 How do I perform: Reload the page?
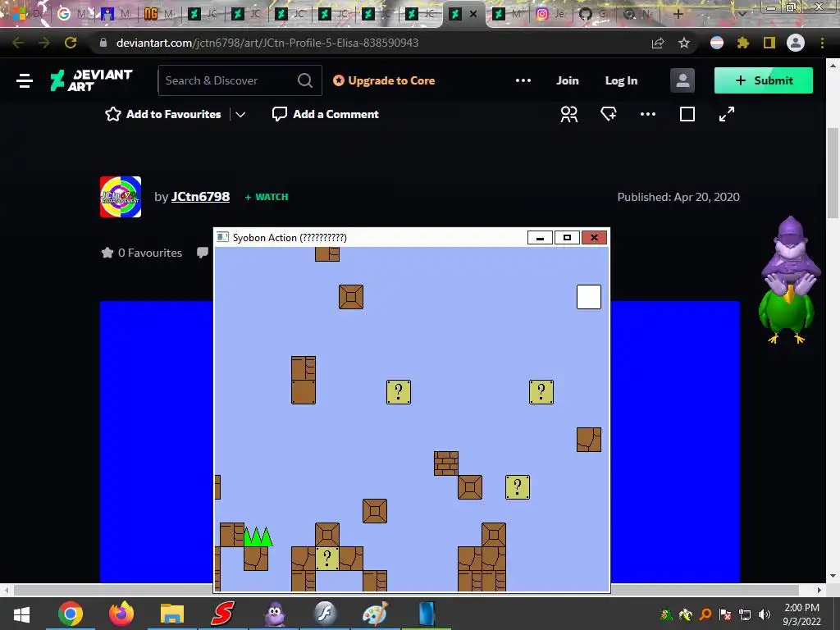point(71,43)
